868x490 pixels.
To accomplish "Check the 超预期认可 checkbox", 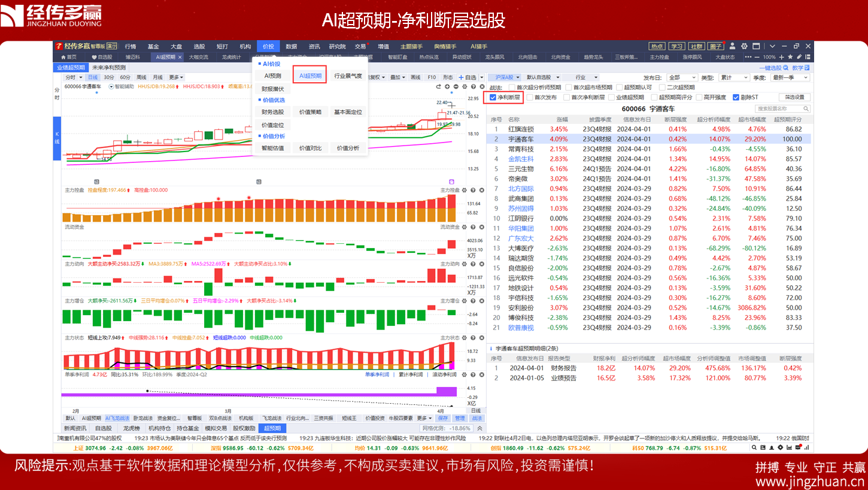I will click(x=620, y=87).
